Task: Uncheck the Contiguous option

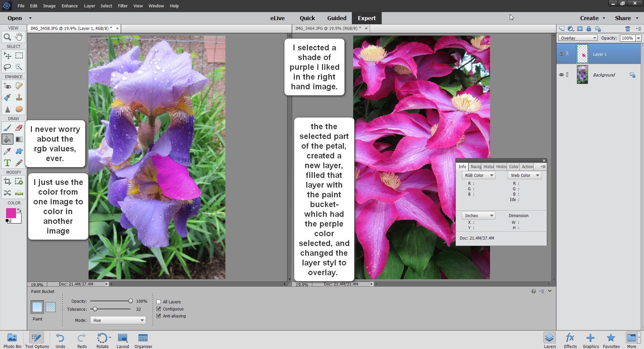Action: coord(158,309)
